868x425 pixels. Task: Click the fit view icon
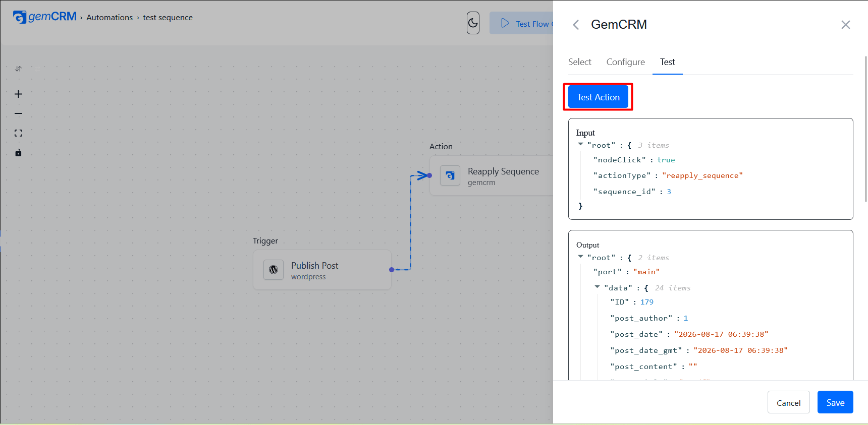tap(18, 133)
